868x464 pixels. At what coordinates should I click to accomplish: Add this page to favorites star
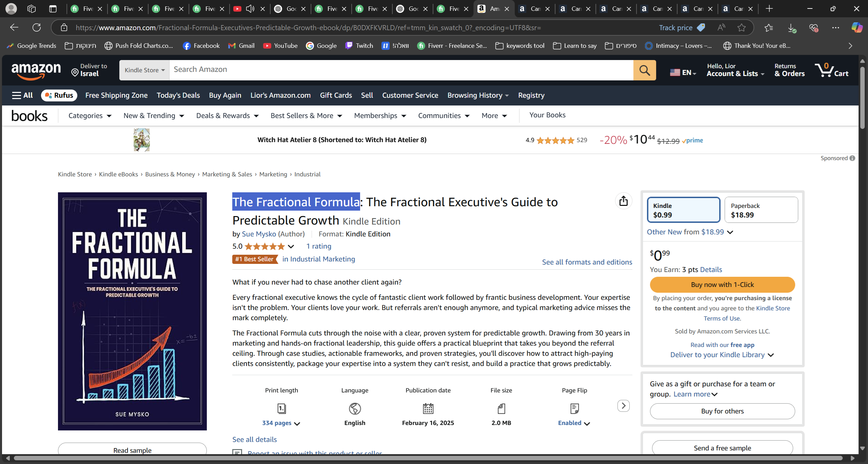(x=742, y=27)
